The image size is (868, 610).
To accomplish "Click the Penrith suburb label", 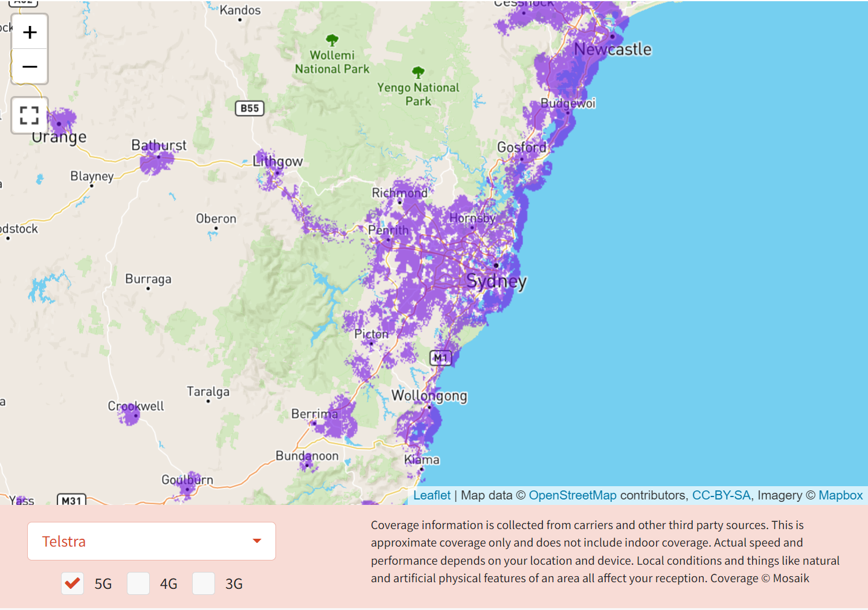I will click(388, 230).
